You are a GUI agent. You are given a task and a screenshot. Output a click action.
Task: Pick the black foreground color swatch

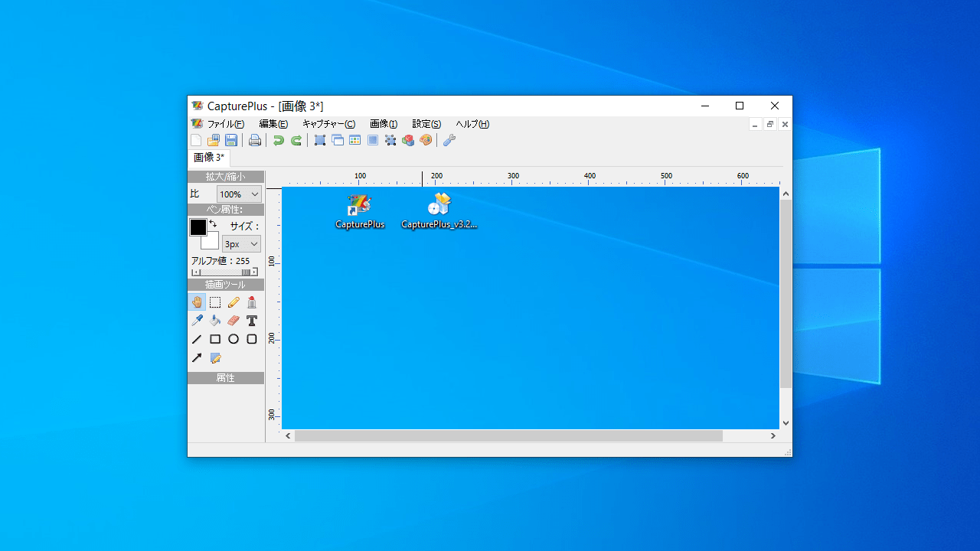coord(198,227)
